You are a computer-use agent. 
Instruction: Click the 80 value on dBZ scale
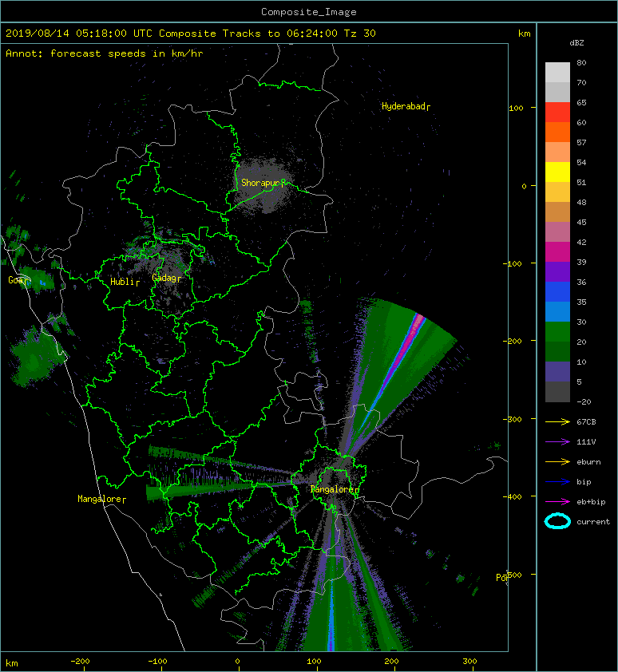[x=581, y=62]
